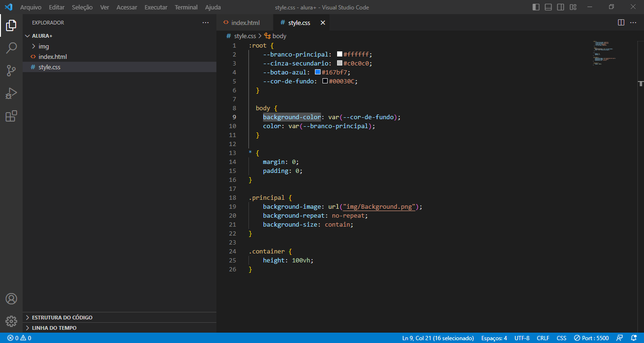Click the #167bf7 blue color swatch
The image size is (644, 343).
(318, 72)
